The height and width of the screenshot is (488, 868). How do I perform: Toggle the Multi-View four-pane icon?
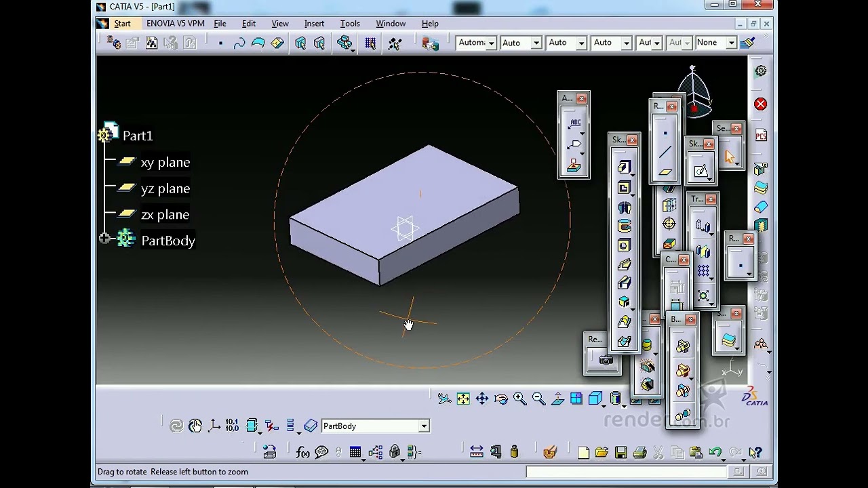(576, 399)
